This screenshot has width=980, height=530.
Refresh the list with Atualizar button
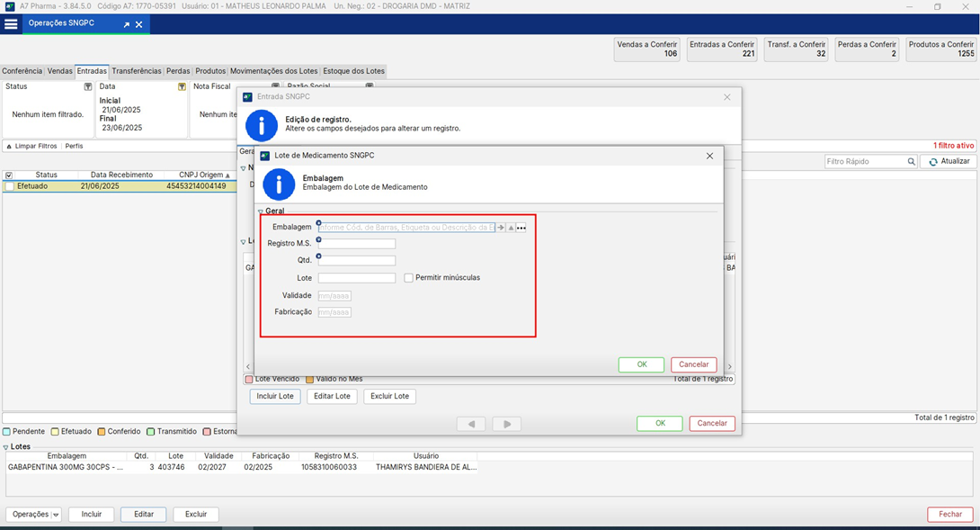949,162
